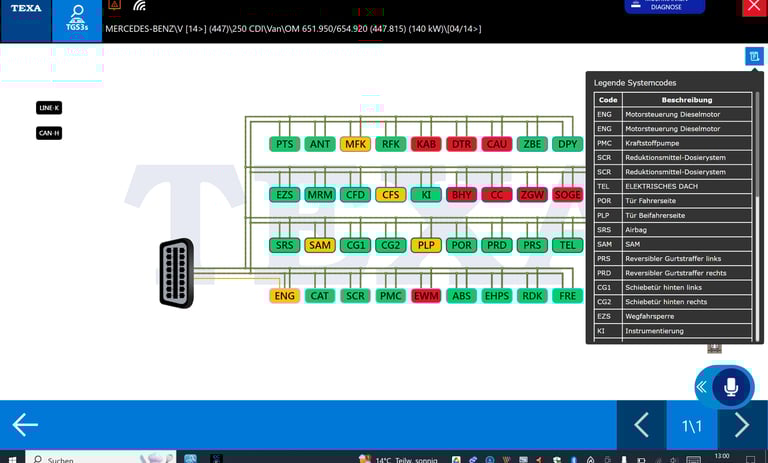The width and height of the screenshot is (768, 463).
Task: Open the red CC control unit
Action: pos(497,195)
